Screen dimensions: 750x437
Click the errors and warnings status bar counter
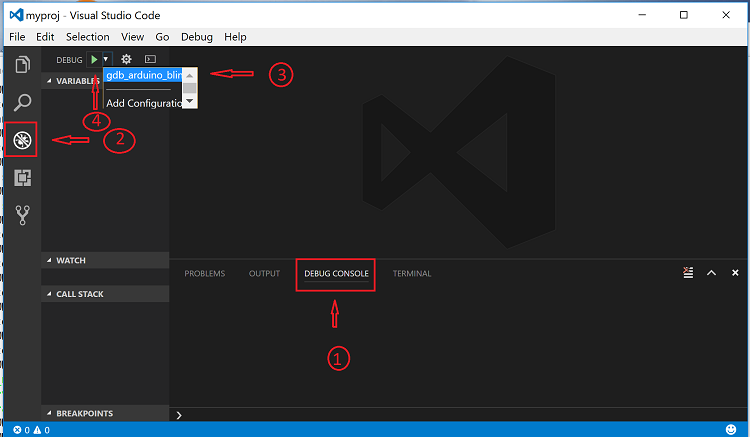click(30, 429)
